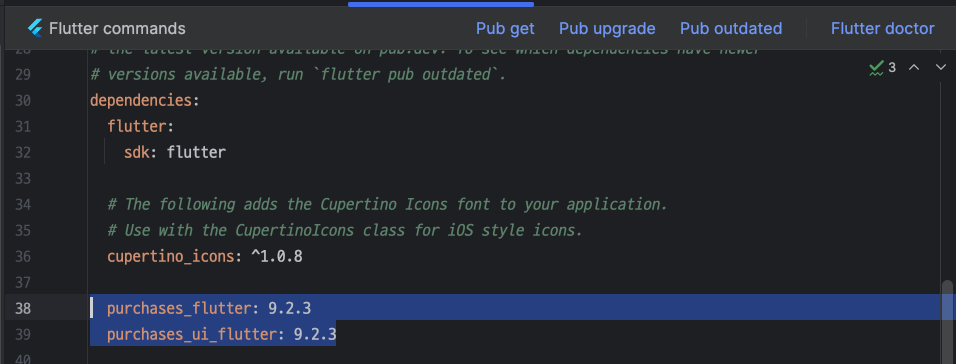Go to next highlighted problem arrow
Viewport: 956px width, 364px height.
coord(941,68)
